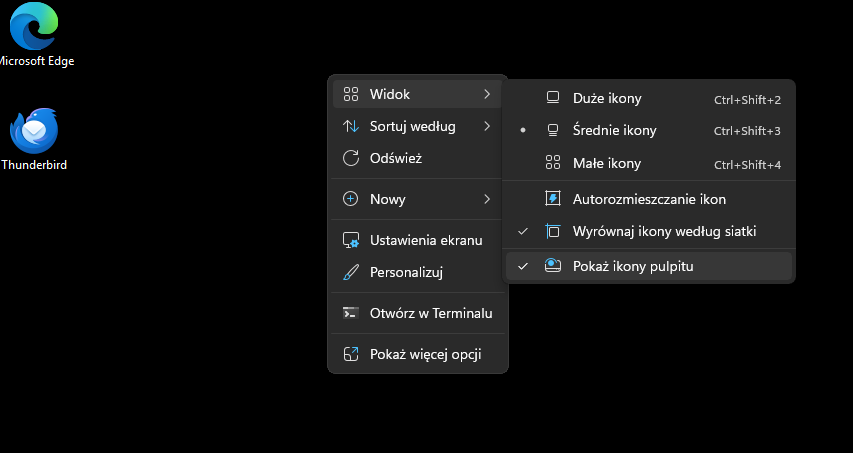
Task: Click the Otwórz w Terminalu terminal icon
Action: click(x=351, y=313)
